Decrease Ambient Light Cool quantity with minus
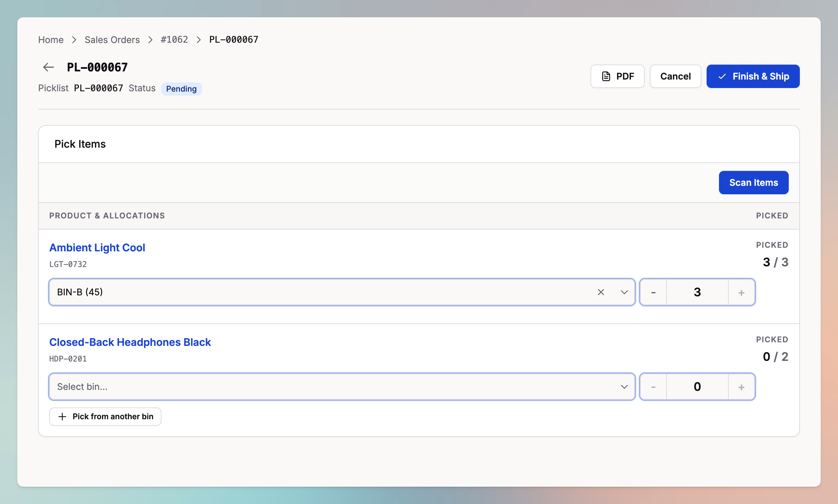 point(653,292)
